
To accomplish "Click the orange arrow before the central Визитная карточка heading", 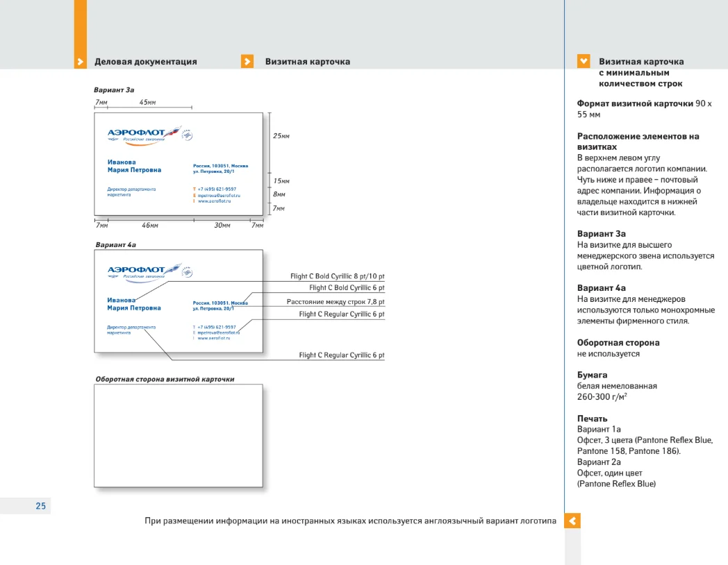I will (x=247, y=61).
